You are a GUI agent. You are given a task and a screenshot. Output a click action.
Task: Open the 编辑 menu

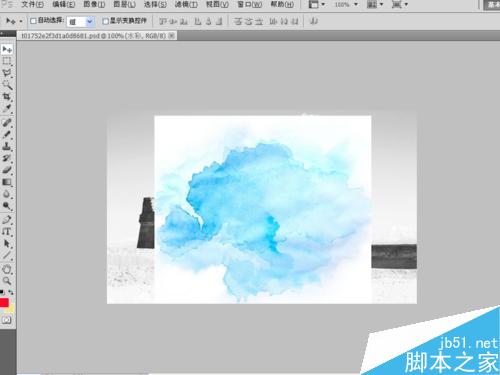64,4
